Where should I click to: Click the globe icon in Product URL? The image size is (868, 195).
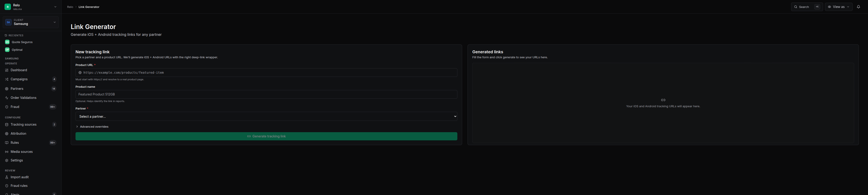pos(80,73)
